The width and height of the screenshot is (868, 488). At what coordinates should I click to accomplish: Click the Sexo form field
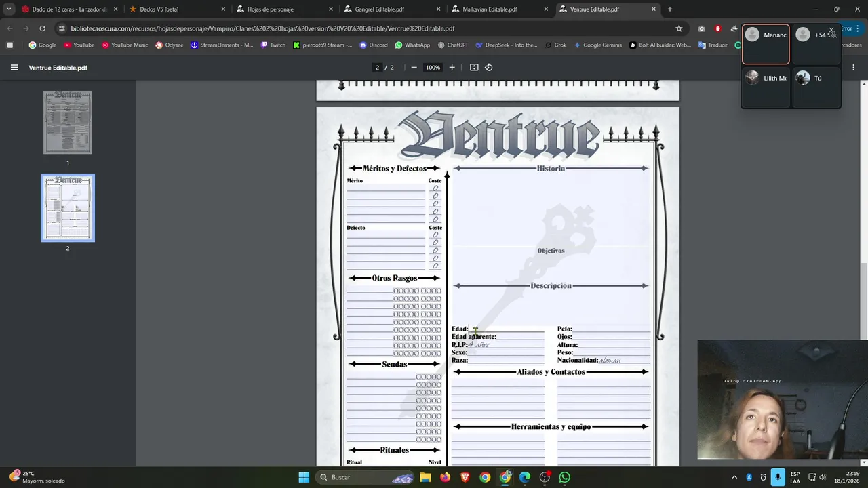point(506,352)
